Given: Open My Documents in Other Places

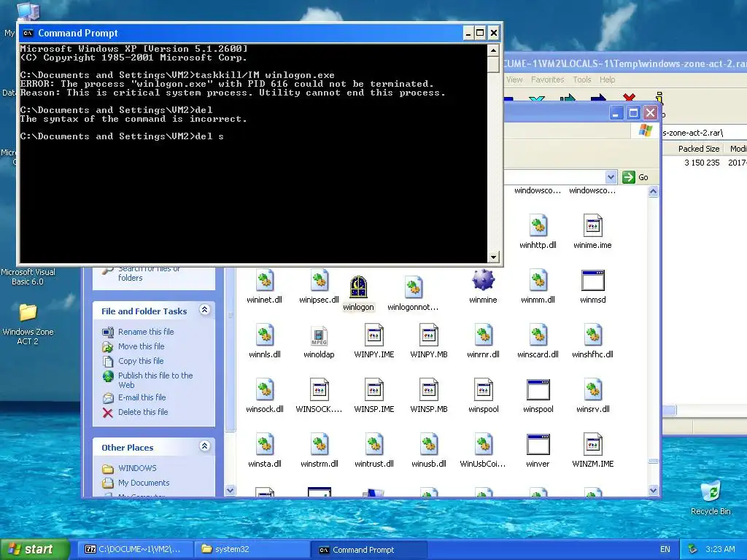Looking at the screenshot, I should 144,483.
